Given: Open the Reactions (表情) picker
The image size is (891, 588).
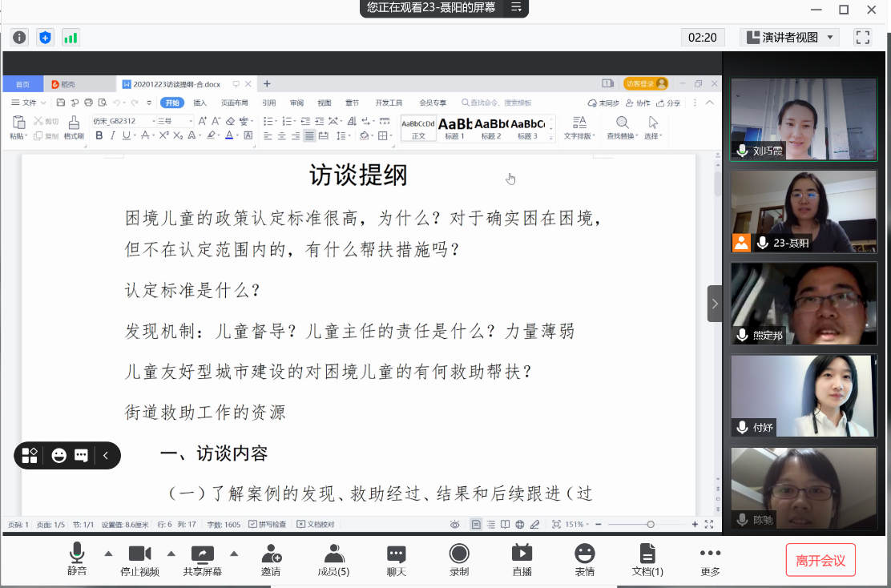Looking at the screenshot, I should point(585,560).
